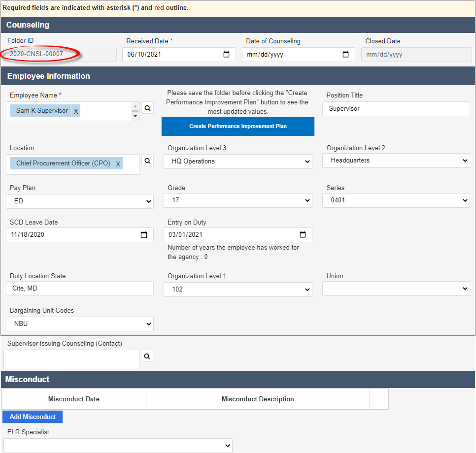Search Supervisor Issuing Counseling contact
The image size is (476, 453).
pos(147,356)
